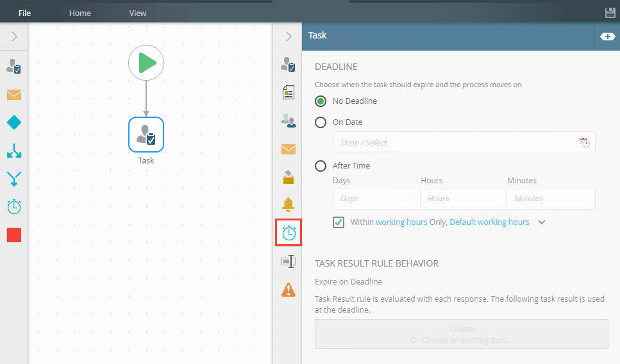Click the expand toggle icon in Task header
The height and width of the screenshot is (364, 620).
pos(607,37)
